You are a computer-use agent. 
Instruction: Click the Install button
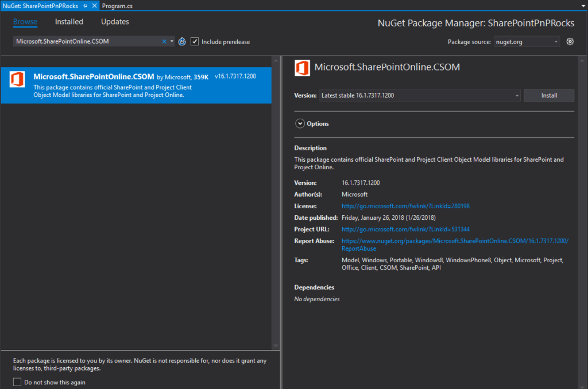[x=548, y=95]
